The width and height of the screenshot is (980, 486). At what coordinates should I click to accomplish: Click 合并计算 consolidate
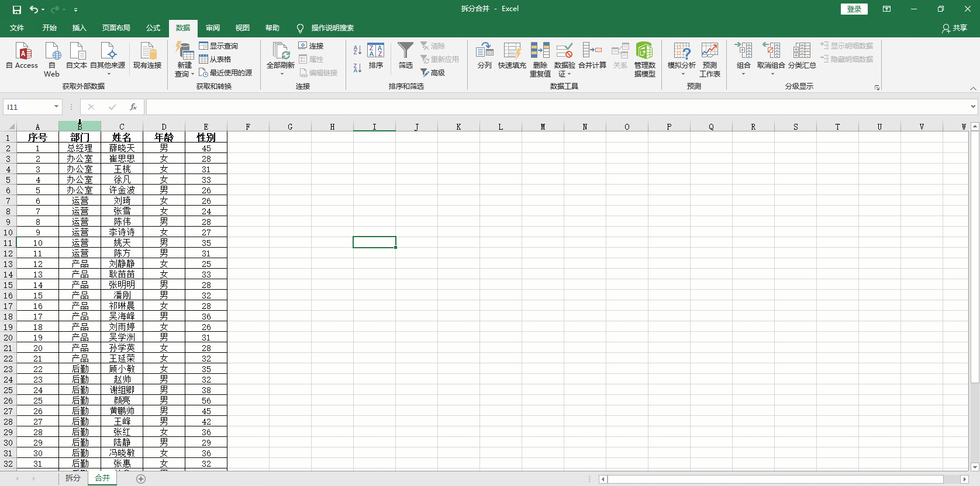[x=592, y=56]
